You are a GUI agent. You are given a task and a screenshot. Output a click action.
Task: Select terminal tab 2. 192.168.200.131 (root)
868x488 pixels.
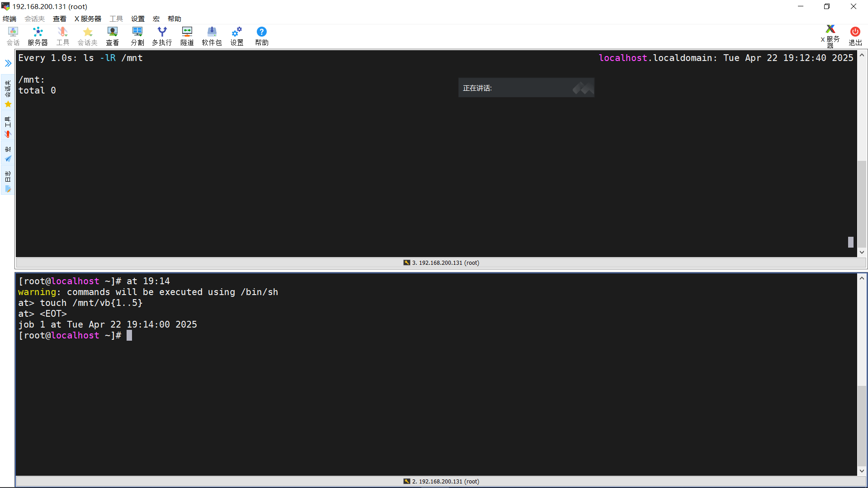[x=441, y=481]
